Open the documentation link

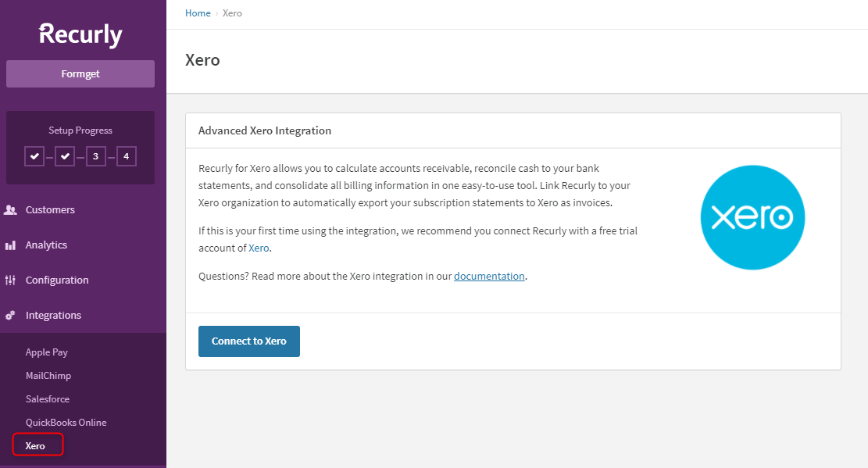pos(489,277)
